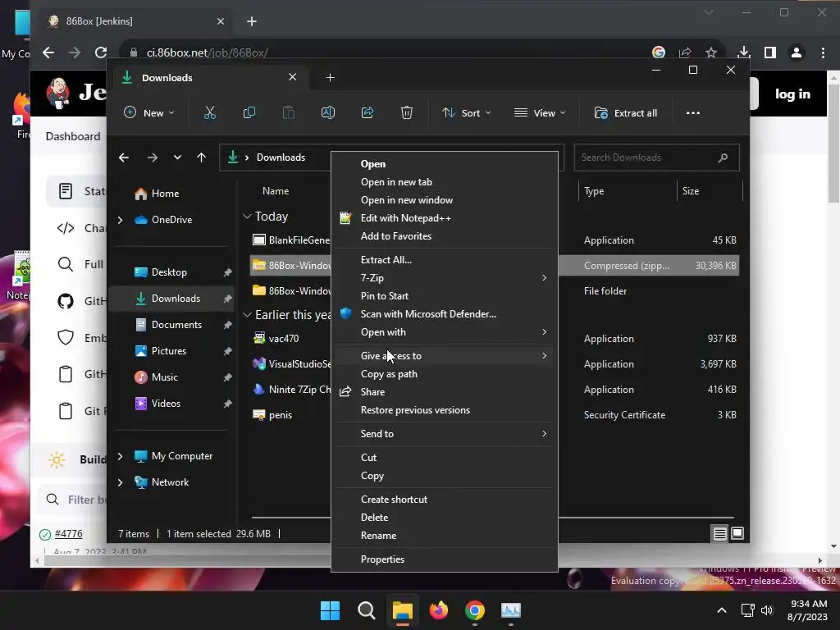
Task: Open Chrome from the taskbar
Action: pos(475,610)
